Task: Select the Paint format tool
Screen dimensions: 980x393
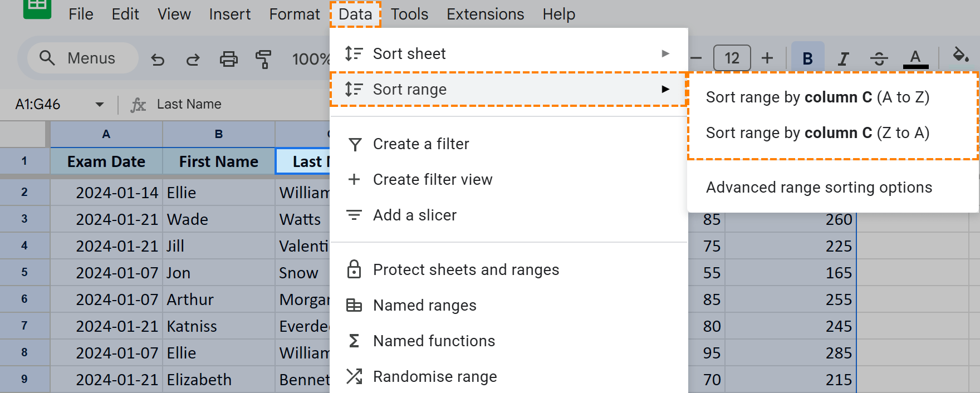Action: click(263, 58)
